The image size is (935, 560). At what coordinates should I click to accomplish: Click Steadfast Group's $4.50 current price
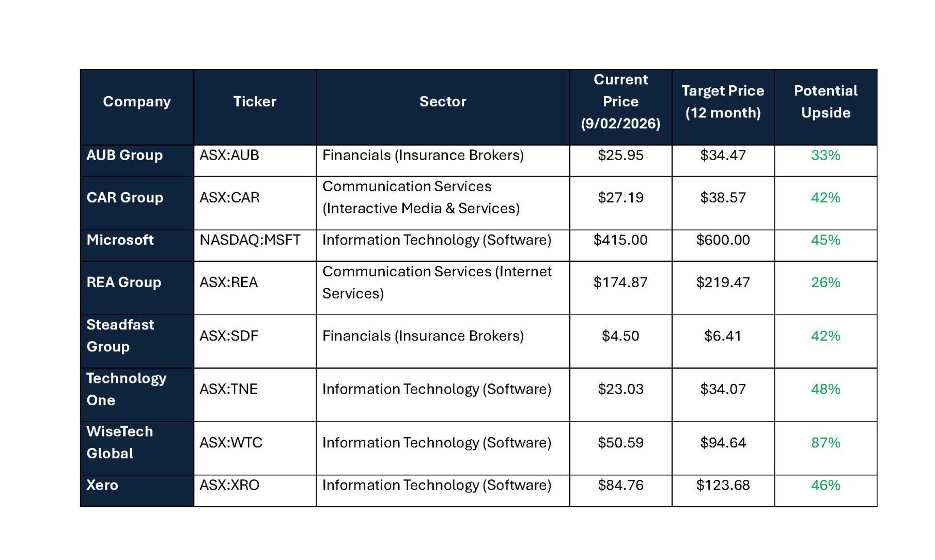coord(620,336)
